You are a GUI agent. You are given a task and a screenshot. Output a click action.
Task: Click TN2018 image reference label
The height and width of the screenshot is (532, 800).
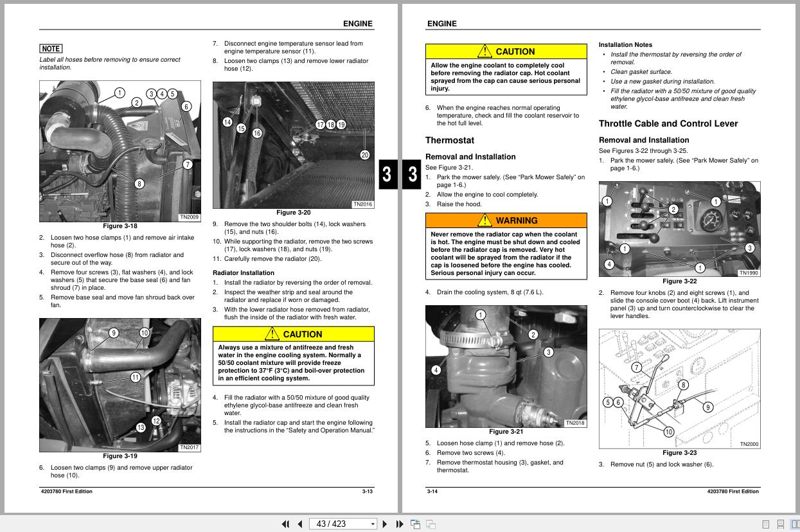[x=575, y=423]
